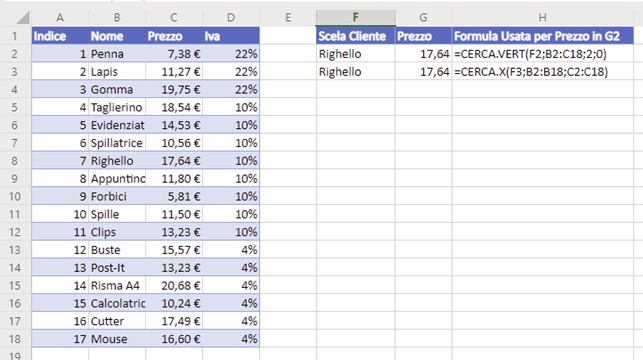Select Risma A4 cell
The image size is (643, 360).
117,285
